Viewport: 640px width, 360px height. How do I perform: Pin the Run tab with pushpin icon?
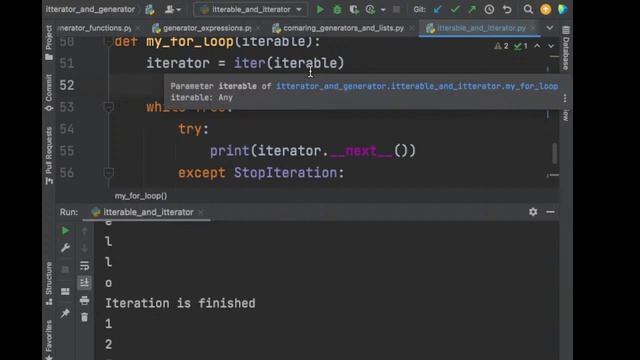(x=65, y=313)
